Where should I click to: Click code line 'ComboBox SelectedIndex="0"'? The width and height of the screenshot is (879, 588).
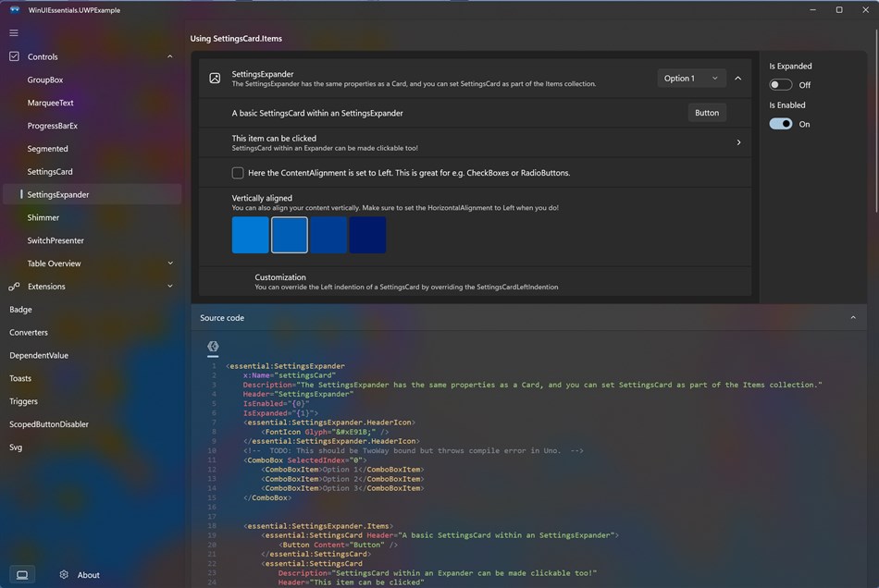tap(305, 459)
